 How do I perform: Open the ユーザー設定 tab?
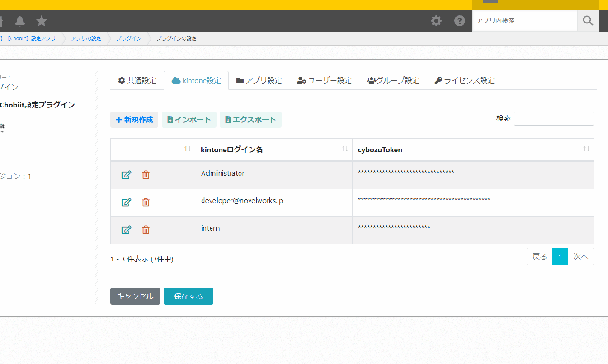tap(324, 80)
